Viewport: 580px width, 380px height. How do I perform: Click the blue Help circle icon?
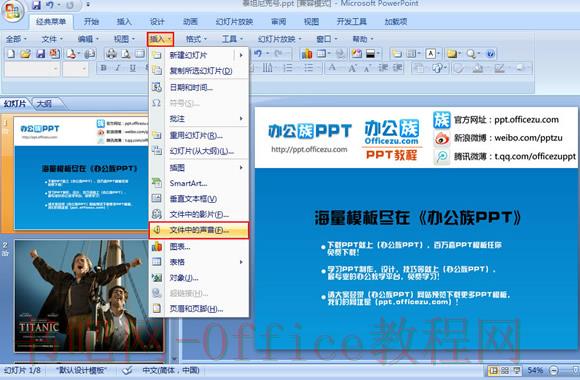[490, 54]
